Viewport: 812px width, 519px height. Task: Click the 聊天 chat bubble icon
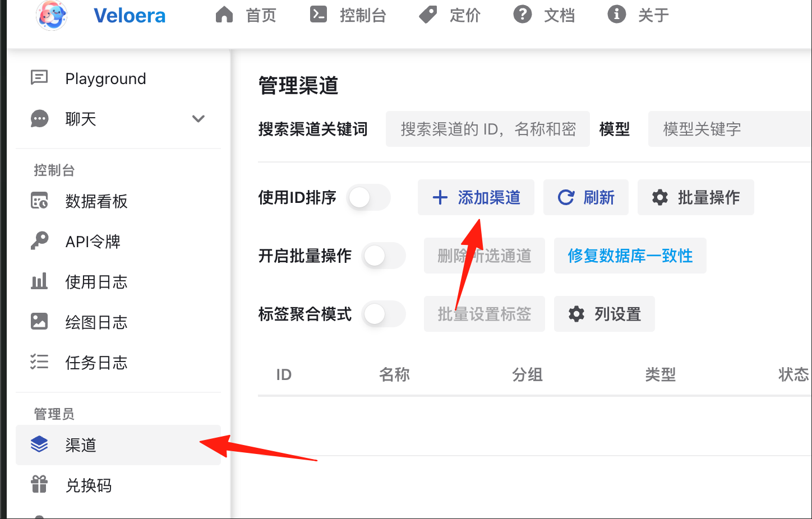click(x=39, y=118)
